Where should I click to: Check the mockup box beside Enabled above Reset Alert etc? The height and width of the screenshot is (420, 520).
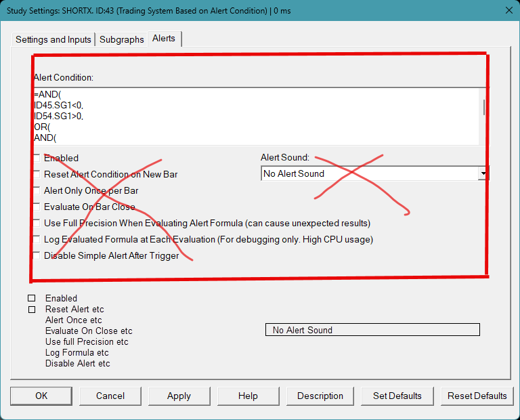[32, 298]
